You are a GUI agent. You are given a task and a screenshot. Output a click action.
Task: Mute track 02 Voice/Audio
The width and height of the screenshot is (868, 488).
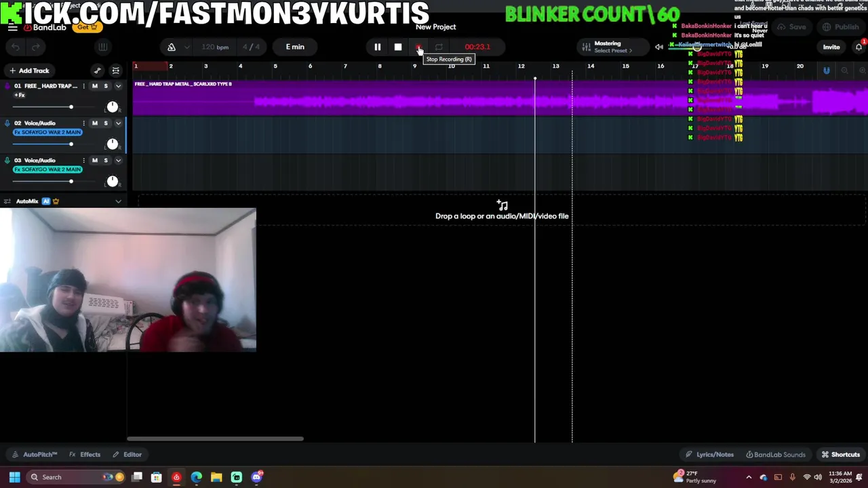[x=94, y=123]
